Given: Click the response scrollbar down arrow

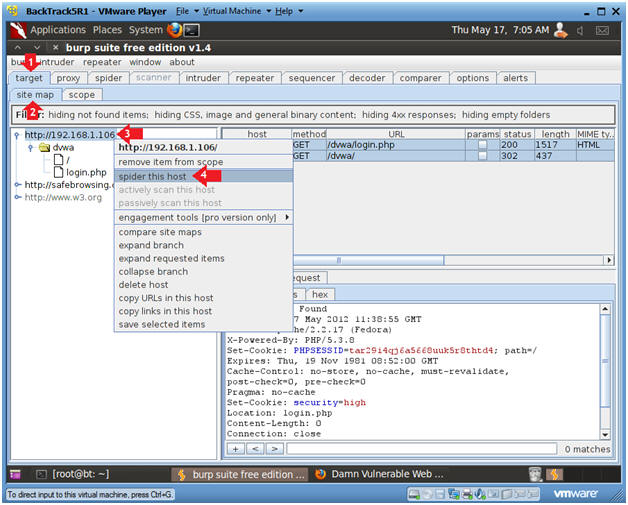Looking at the screenshot, I should point(605,435).
